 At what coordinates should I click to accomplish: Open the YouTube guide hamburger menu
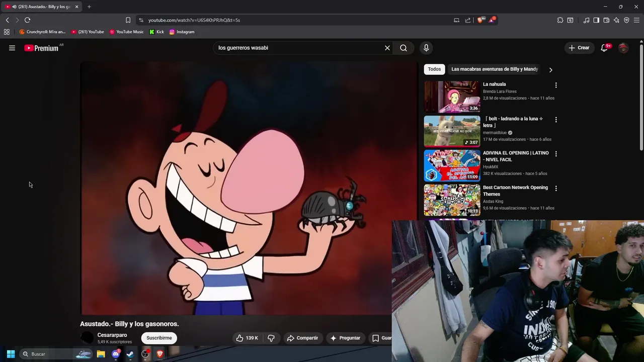(12, 48)
